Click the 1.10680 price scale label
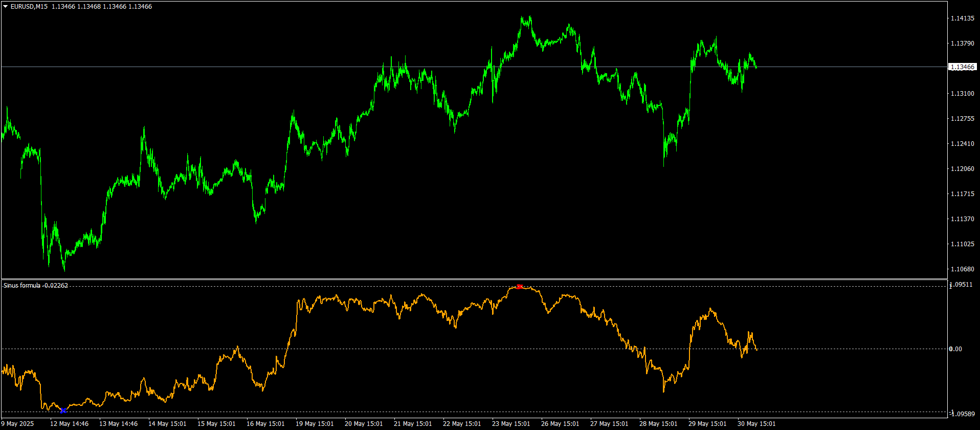 [x=962, y=269]
